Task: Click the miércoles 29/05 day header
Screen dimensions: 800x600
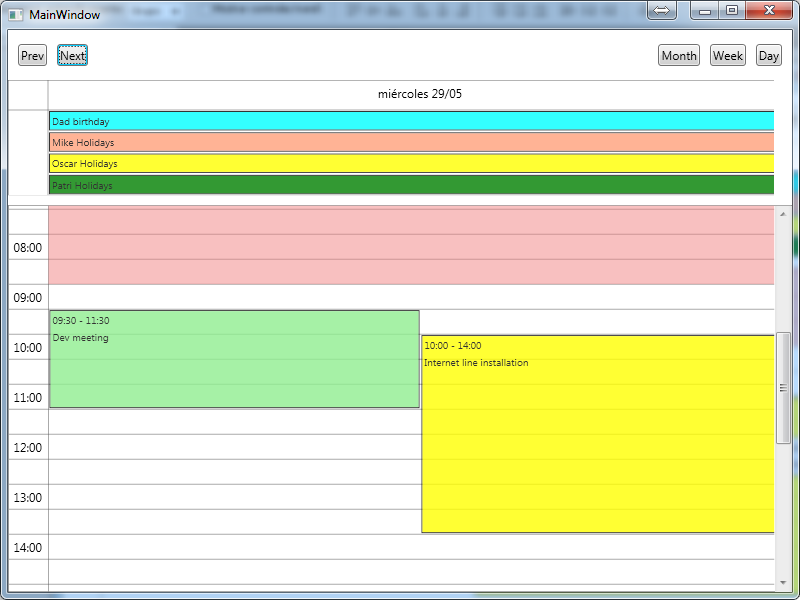Action: point(419,94)
